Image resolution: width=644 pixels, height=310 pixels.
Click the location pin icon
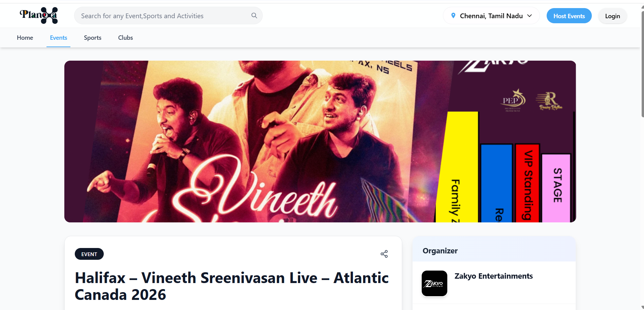[x=453, y=15]
